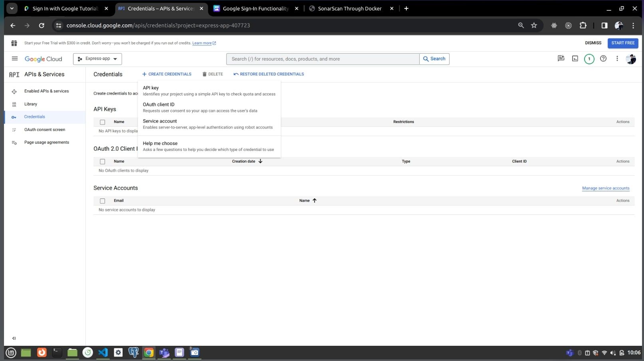This screenshot has height=361, width=644.
Task: Choose Service account from credentials menu
Action: [x=209, y=124]
